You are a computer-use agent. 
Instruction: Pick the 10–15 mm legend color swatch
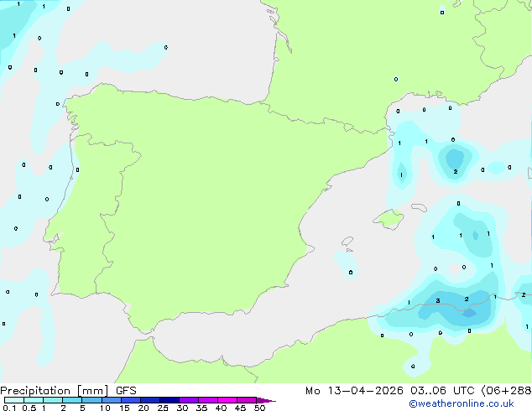[x=111, y=400]
